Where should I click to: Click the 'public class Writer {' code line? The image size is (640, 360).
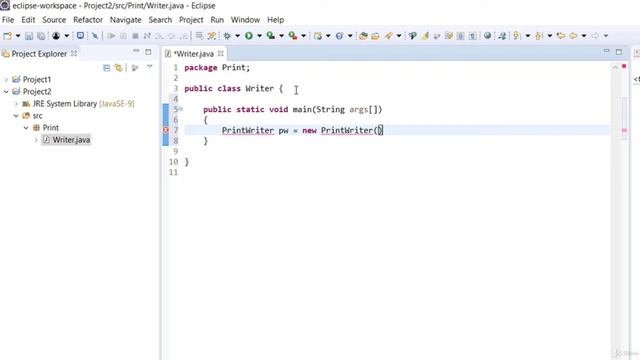[x=233, y=89]
